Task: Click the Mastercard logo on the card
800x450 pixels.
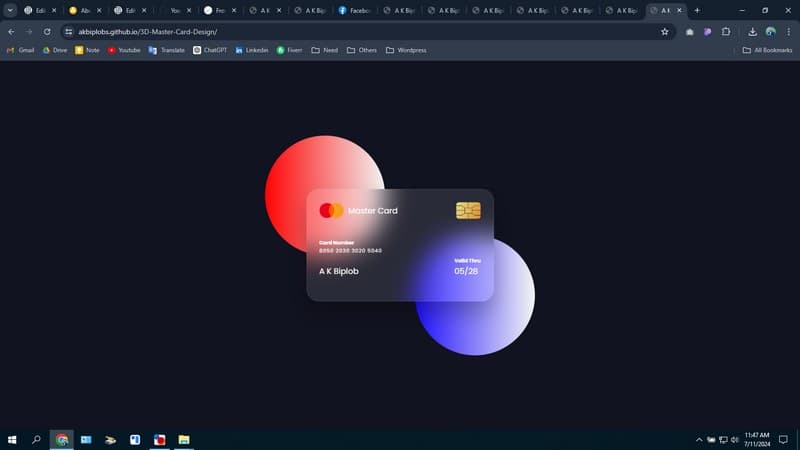Action: (331, 210)
